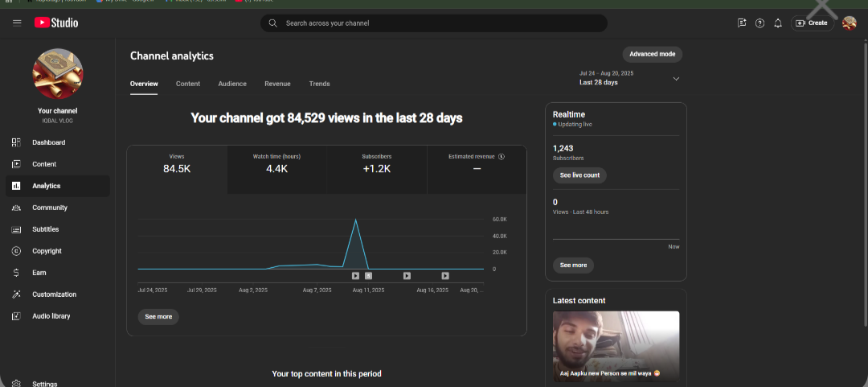This screenshot has width=868, height=387.
Task: Switch to the Audience tab
Action: (232, 84)
